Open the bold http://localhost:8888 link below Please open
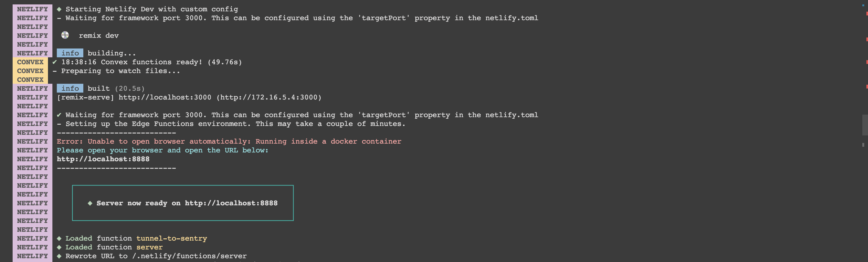Screen dimensions: 868x262 tap(103, 159)
